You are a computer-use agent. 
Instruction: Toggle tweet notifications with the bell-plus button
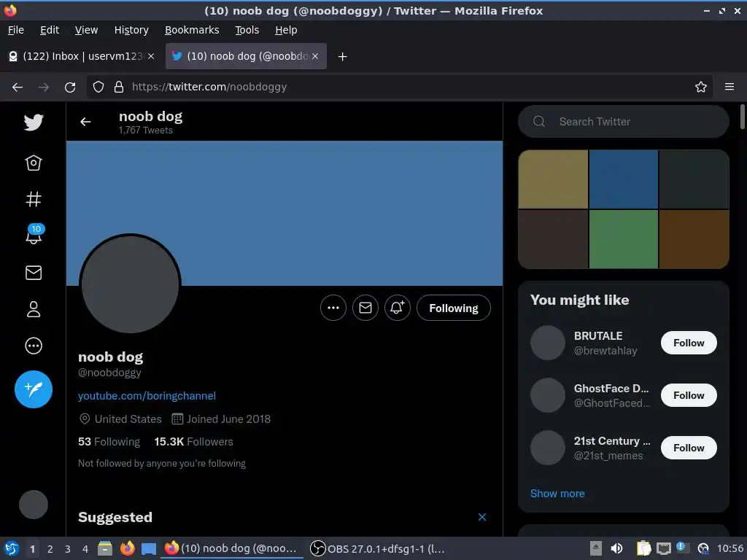tap(398, 308)
